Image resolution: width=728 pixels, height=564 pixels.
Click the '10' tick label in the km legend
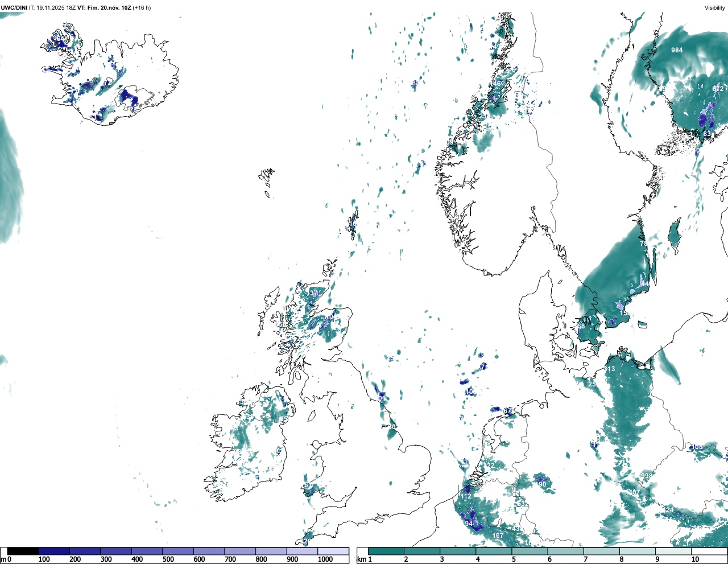pos(695,559)
